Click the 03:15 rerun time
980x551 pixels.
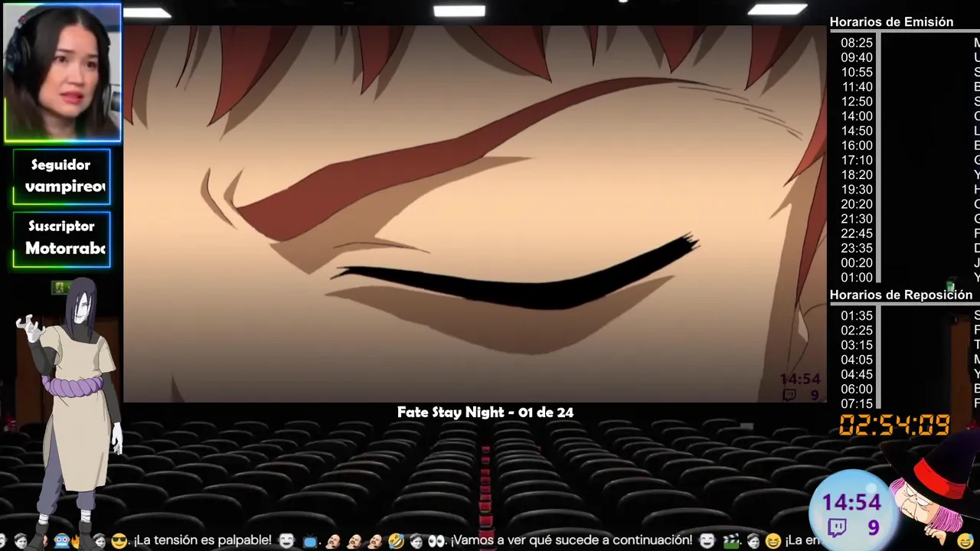pyautogui.click(x=857, y=344)
